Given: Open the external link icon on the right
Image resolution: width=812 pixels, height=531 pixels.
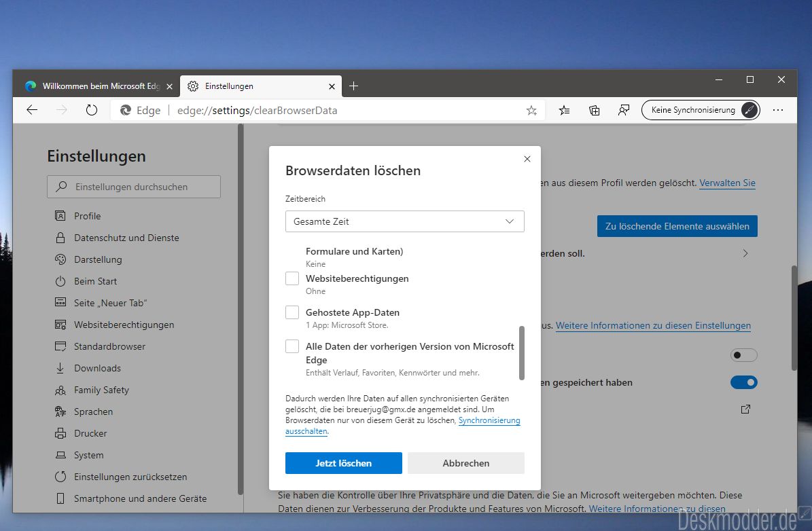Looking at the screenshot, I should [745, 409].
